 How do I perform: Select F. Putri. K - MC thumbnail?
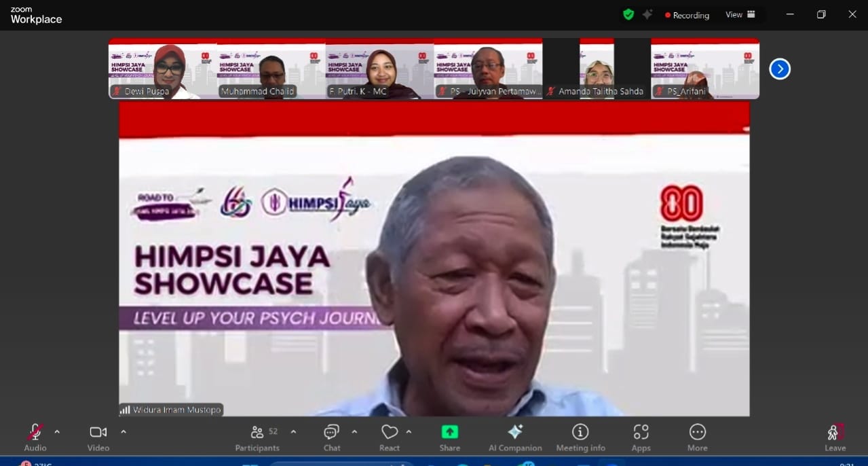380,69
